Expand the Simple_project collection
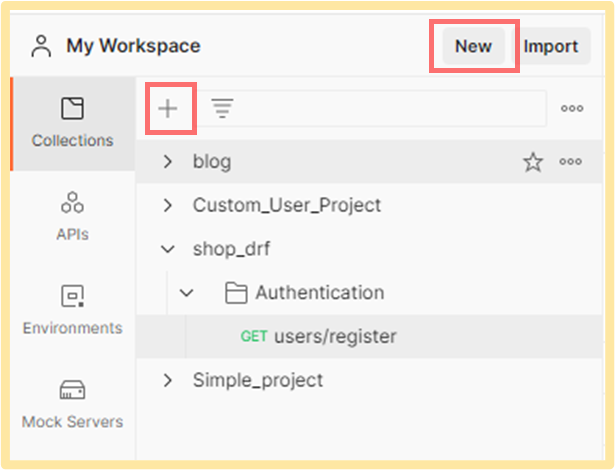The width and height of the screenshot is (615, 470). [168, 380]
